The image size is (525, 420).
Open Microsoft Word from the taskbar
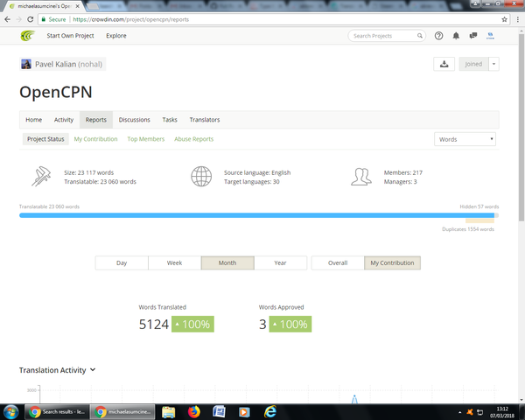coord(219,412)
